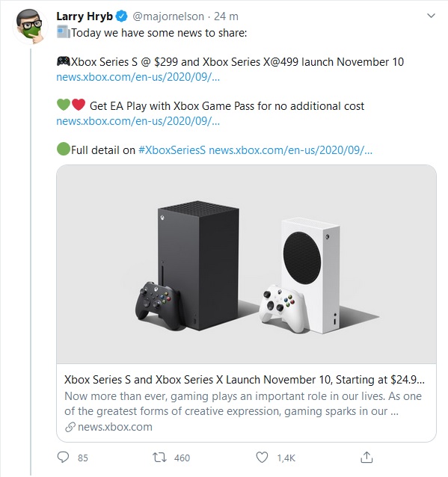Click the Xbox consoles preview image
The width and height of the screenshot is (448, 477).
pyautogui.click(x=246, y=264)
